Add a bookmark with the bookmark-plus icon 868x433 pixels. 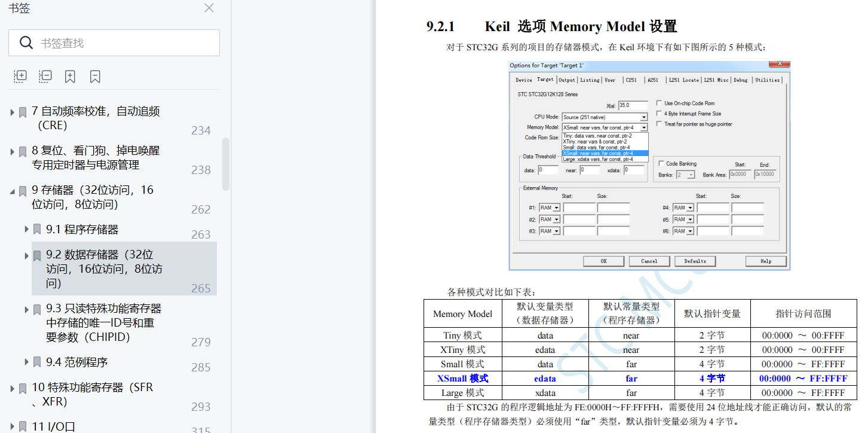click(x=70, y=76)
